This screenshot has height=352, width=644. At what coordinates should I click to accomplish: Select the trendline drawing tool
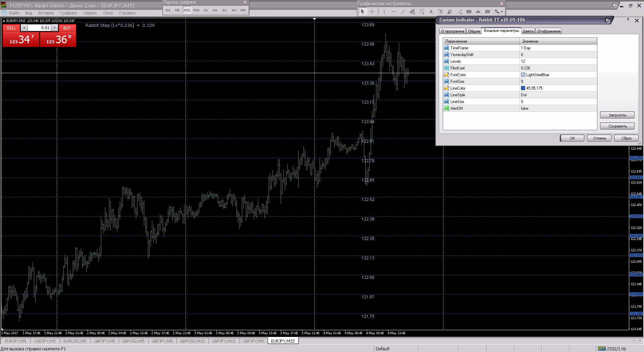[403, 11]
